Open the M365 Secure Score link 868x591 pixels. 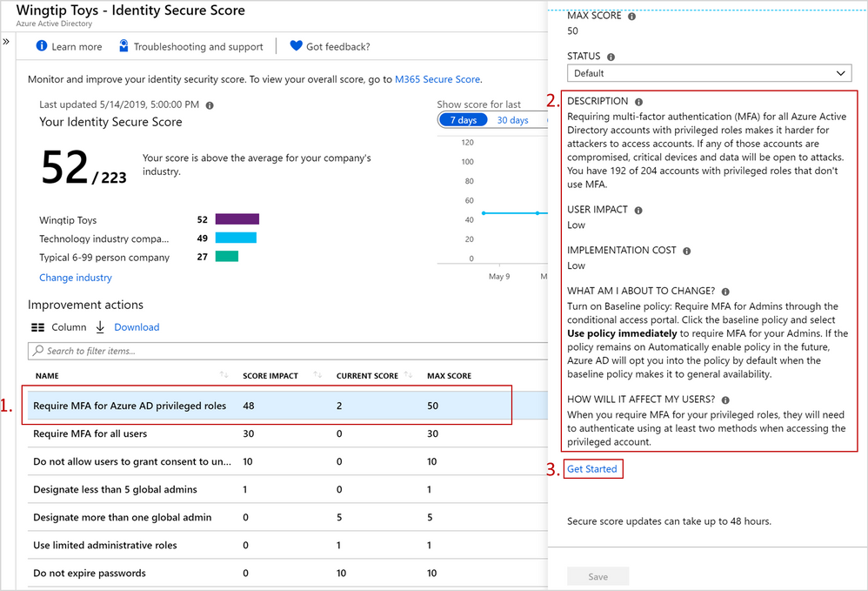pos(437,79)
